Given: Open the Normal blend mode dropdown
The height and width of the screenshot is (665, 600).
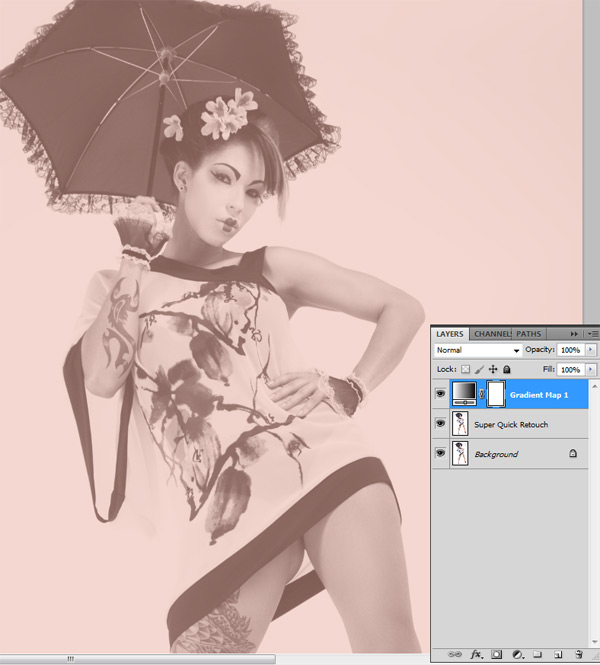Looking at the screenshot, I should coord(477,350).
